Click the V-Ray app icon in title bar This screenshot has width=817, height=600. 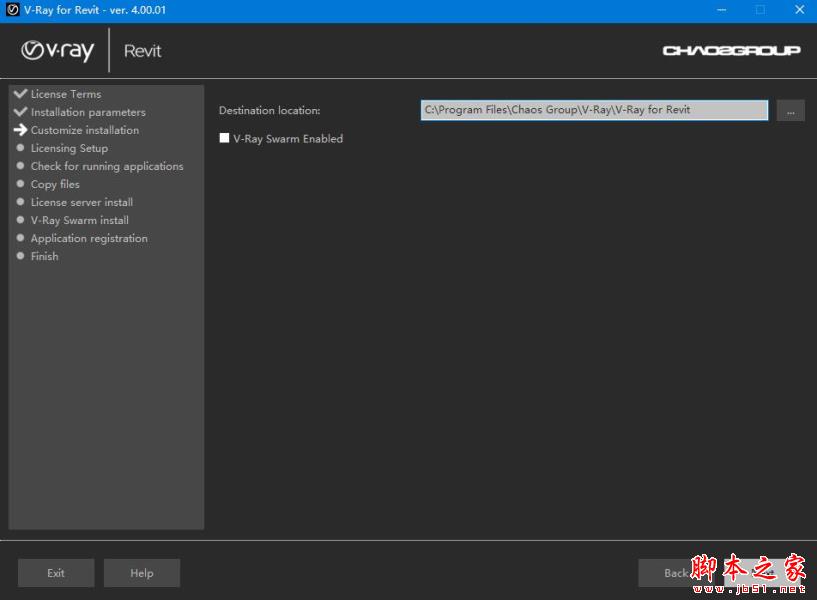(x=13, y=10)
